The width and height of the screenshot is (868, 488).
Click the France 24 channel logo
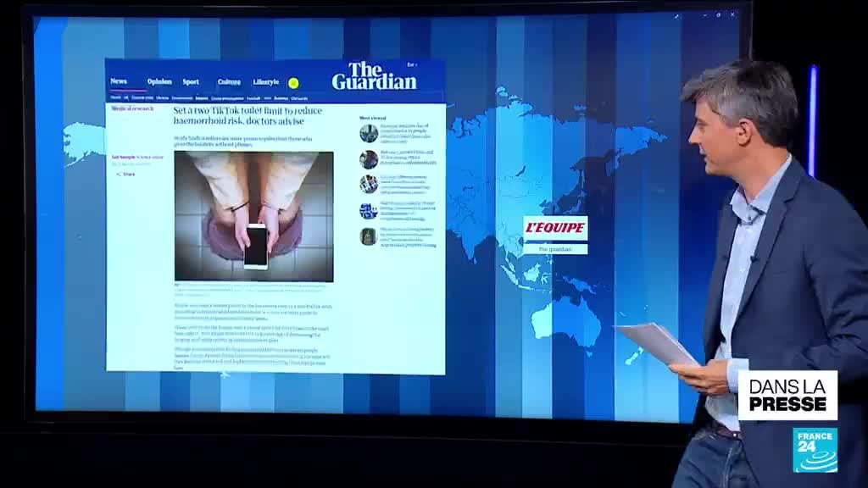[x=815, y=450]
